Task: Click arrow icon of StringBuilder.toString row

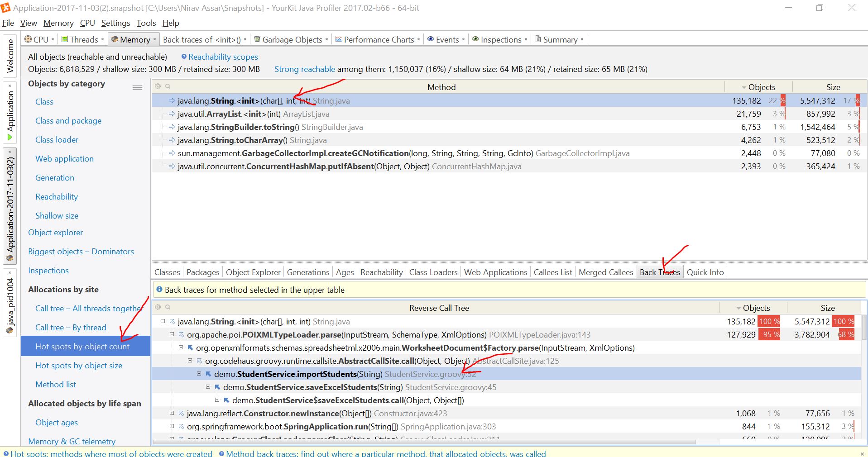Action: click(172, 127)
